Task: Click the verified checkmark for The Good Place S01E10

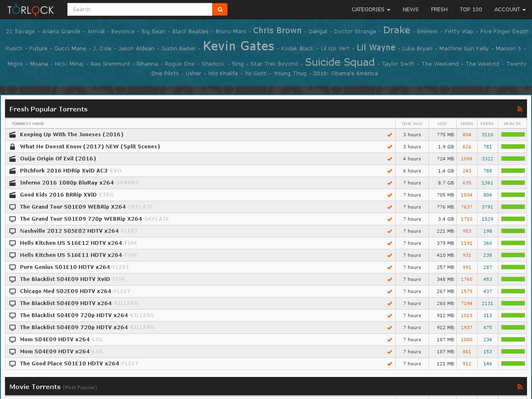Action: pos(389,364)
